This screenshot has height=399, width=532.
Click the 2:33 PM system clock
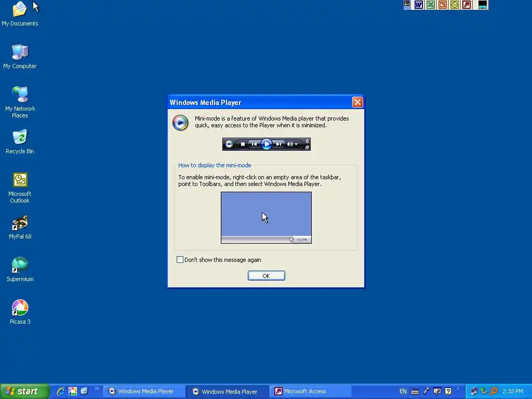[513, 391]
